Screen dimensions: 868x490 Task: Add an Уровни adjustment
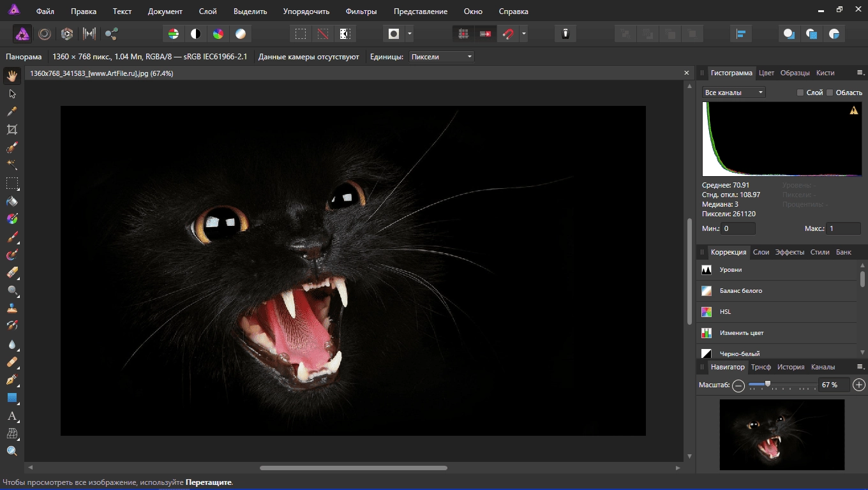point(777,270)
